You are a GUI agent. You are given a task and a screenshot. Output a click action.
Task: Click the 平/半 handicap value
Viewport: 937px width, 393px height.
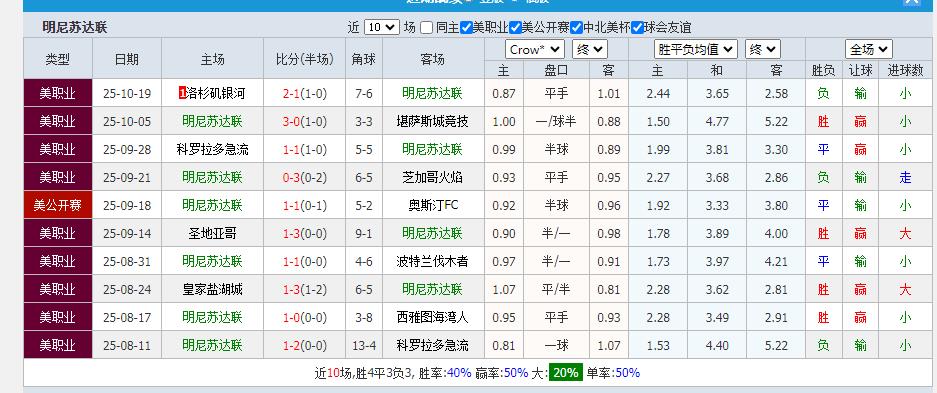point(556,290)
